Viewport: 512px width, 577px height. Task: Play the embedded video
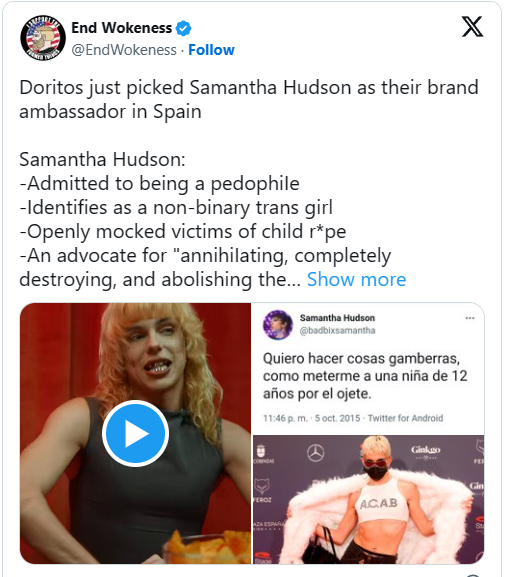pyautogui.click(x=135, y=433)
